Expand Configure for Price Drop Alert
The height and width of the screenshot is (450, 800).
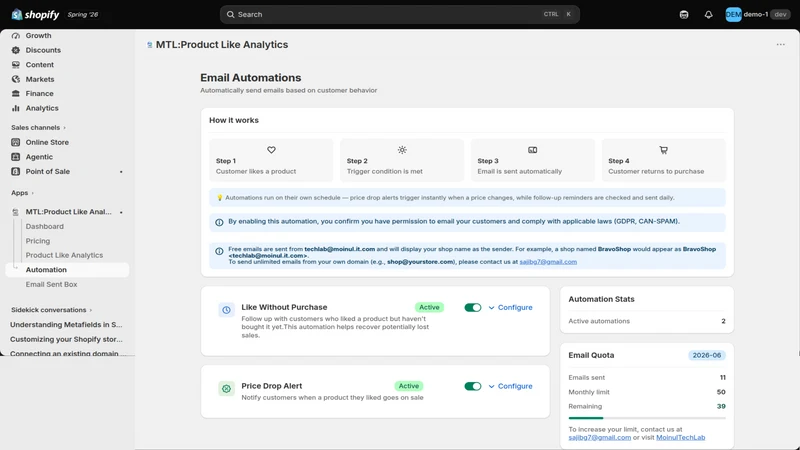tap(510, 386)
